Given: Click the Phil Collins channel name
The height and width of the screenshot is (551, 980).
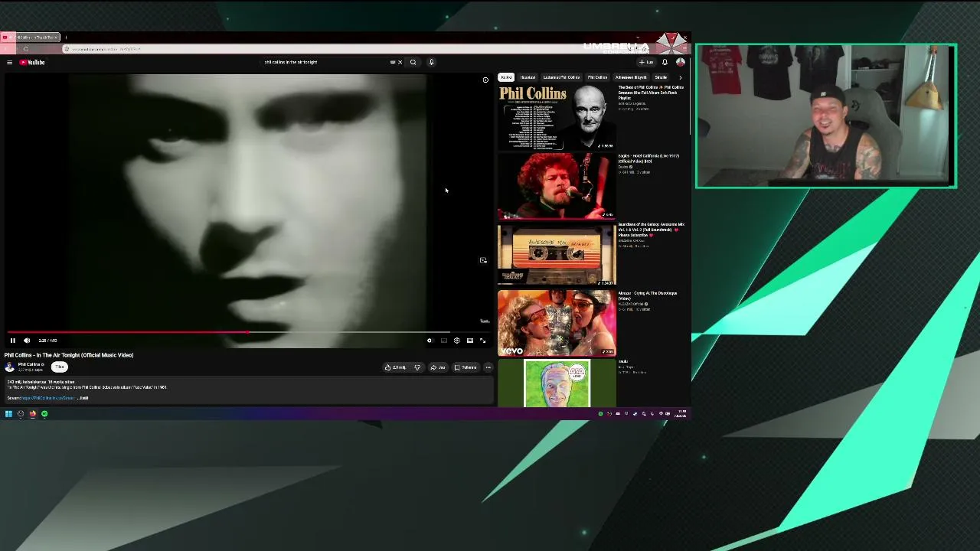Looking at the screenshot, I should pos(29,364).
